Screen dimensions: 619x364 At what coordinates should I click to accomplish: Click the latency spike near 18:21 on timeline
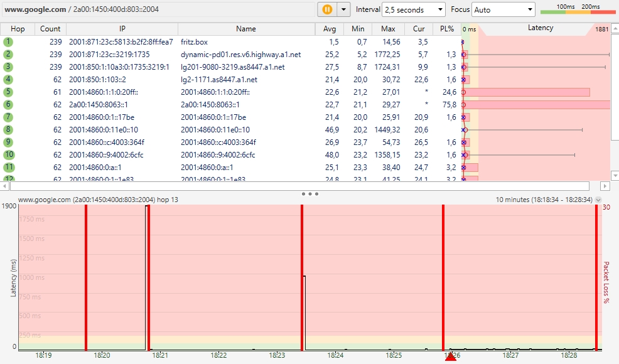click(x=146, y=276)
